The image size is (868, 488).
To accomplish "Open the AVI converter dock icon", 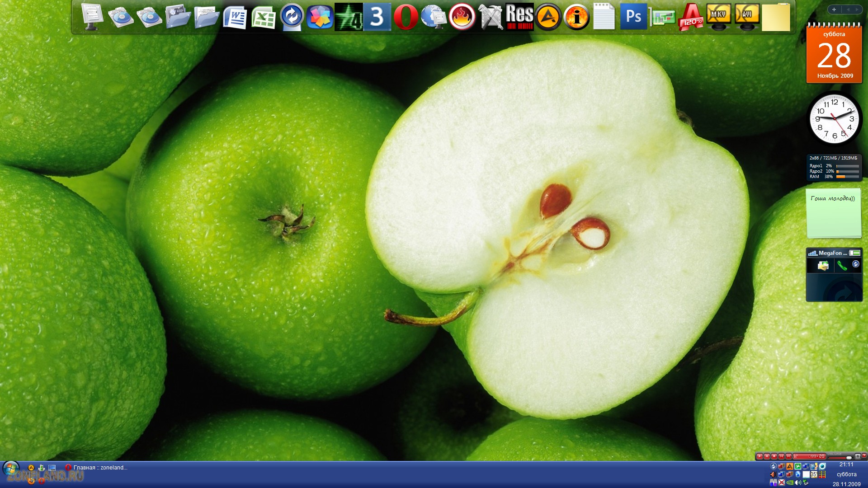I will coord(747,17).
